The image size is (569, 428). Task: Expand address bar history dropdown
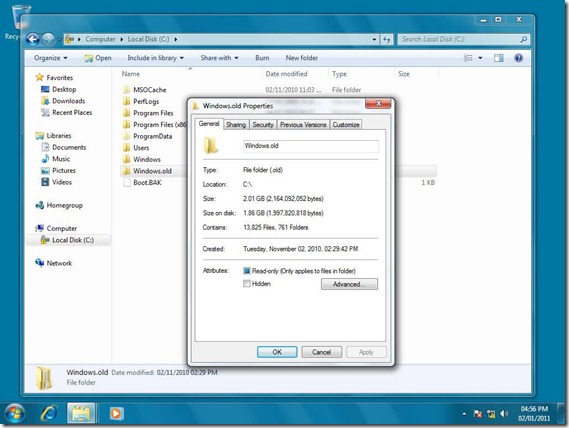click(x=374, y=39)
